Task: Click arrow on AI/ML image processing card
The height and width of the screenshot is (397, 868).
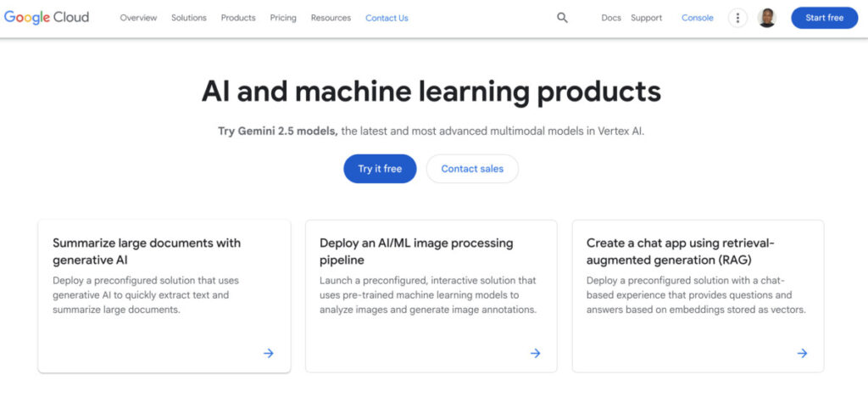Action: 536,353
